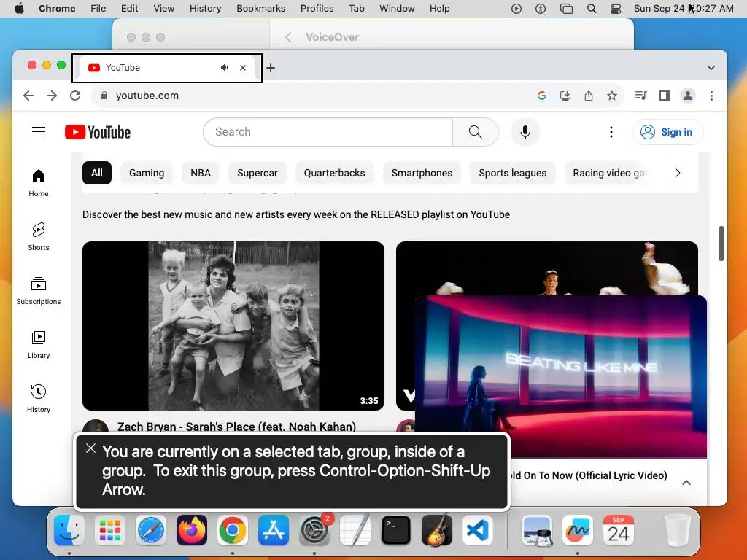Open the Profiles menu in menu bar
This screenshot has width=747, height=560.
[x=317, y=9]
